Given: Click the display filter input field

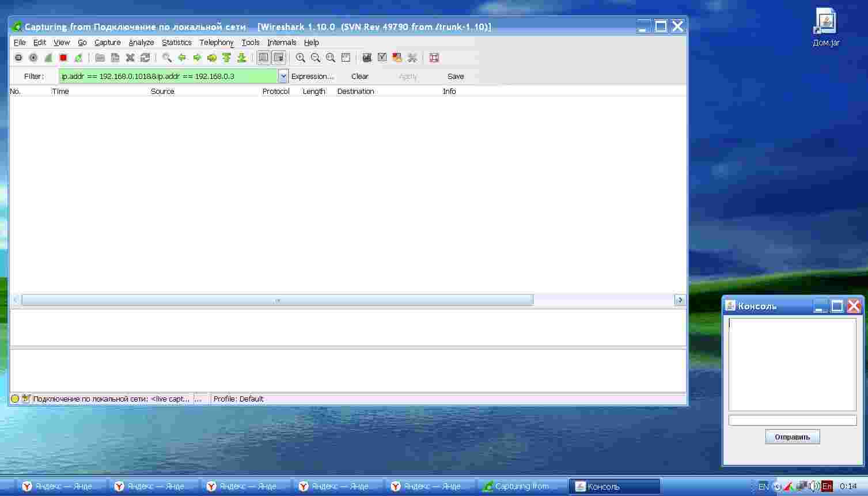Looking at the screenshot, I should tap(168, 76).
